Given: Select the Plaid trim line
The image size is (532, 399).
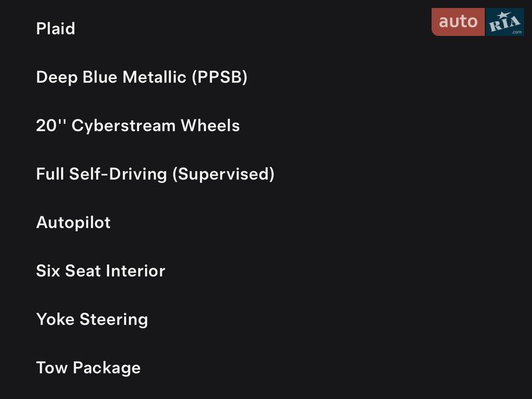Looking at the screenshot, I should [56, 29].
